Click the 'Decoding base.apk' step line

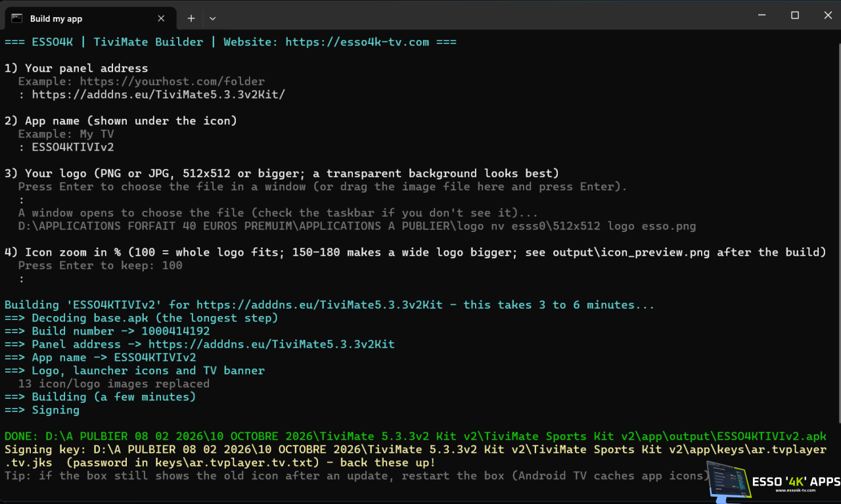(x=141, y=318)
